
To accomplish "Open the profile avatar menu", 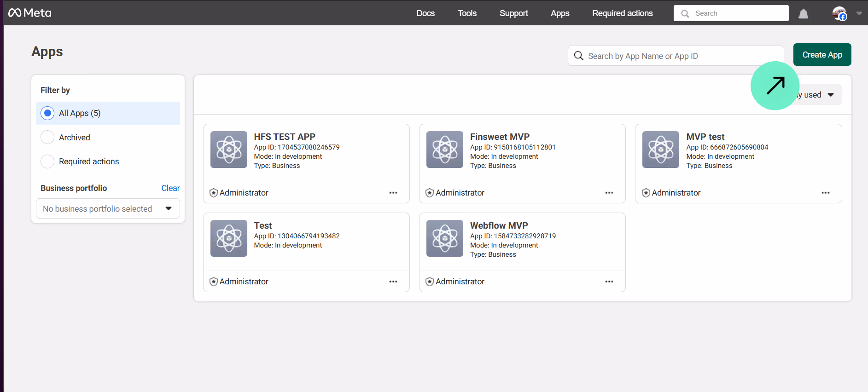I will coord(839,13).
